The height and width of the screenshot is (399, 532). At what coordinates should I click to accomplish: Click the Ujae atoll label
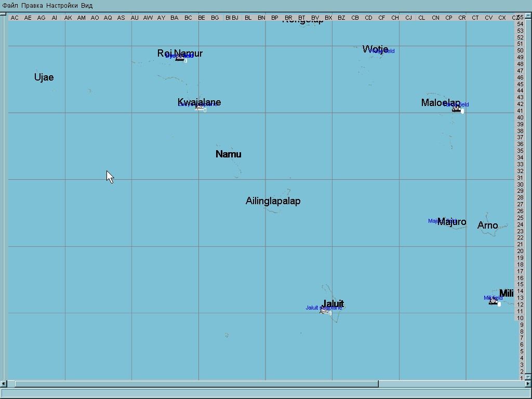click(x=44, y=77)
